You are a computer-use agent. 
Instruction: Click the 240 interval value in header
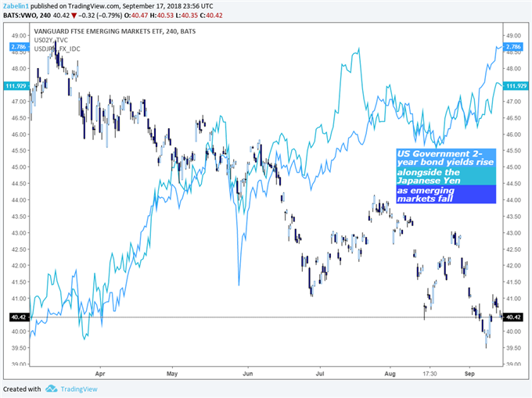[45, 16]
